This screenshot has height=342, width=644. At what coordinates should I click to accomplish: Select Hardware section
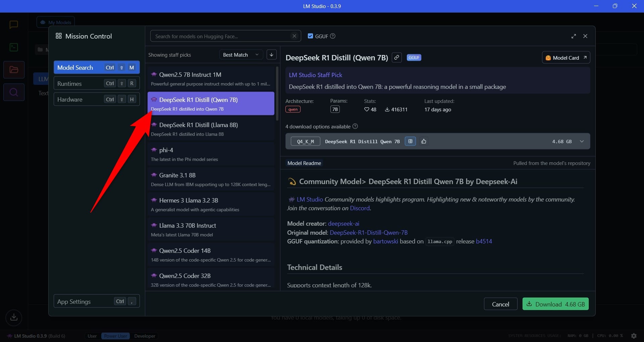(97, 99)
